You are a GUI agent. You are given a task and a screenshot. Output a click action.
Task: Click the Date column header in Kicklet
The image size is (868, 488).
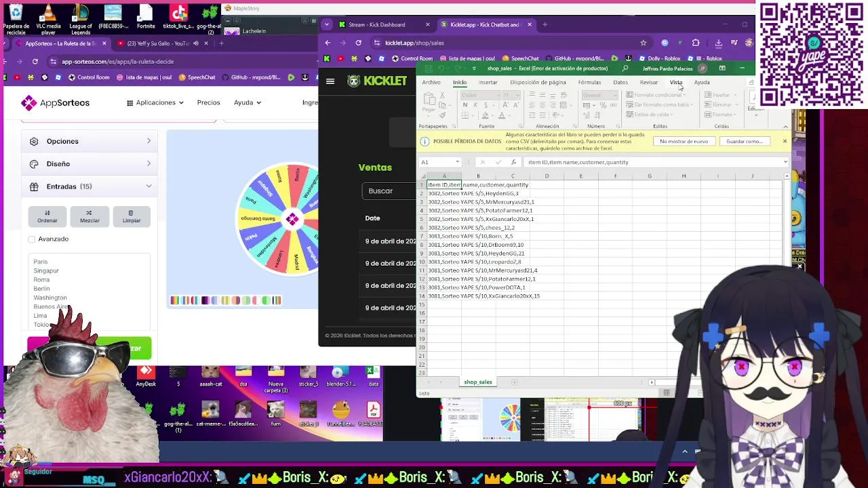tap(372, 218)
